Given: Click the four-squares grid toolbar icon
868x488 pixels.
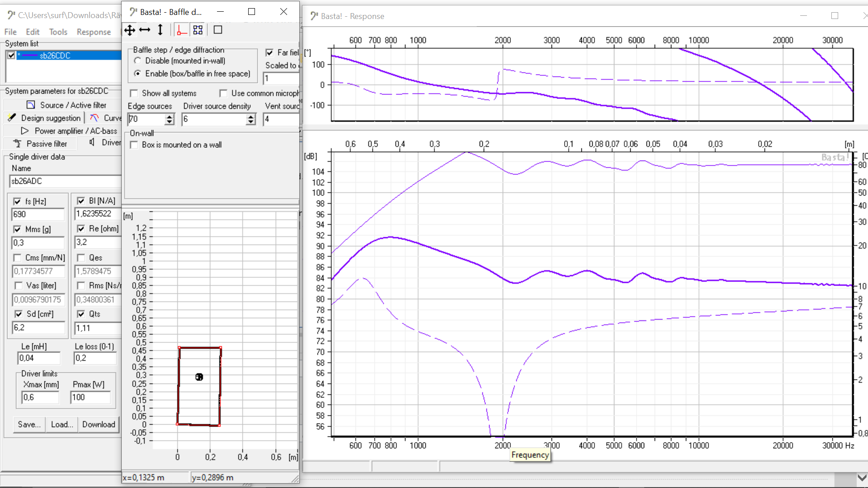Looking at the screenshot, I should [x=198, y=30].
